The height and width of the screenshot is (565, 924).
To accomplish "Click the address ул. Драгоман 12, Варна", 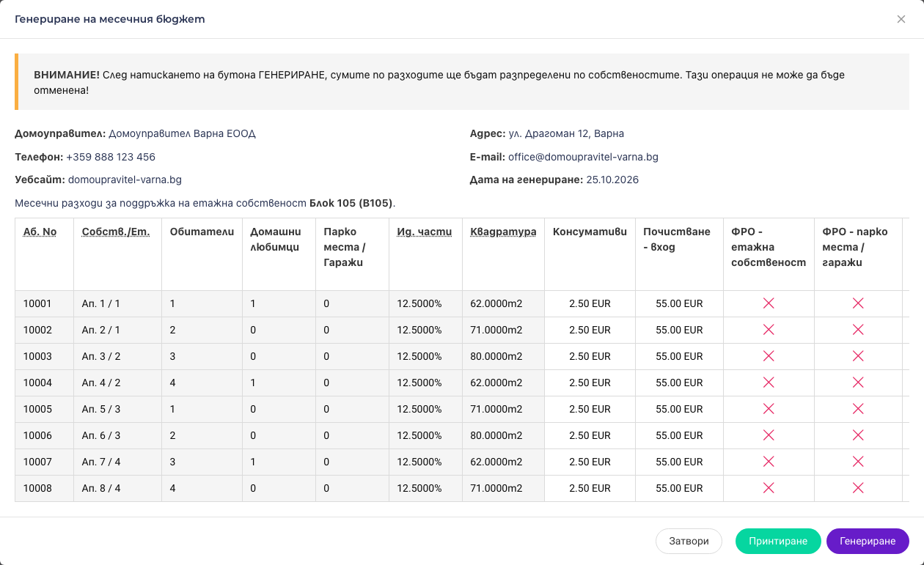I will tap(566, 134).
